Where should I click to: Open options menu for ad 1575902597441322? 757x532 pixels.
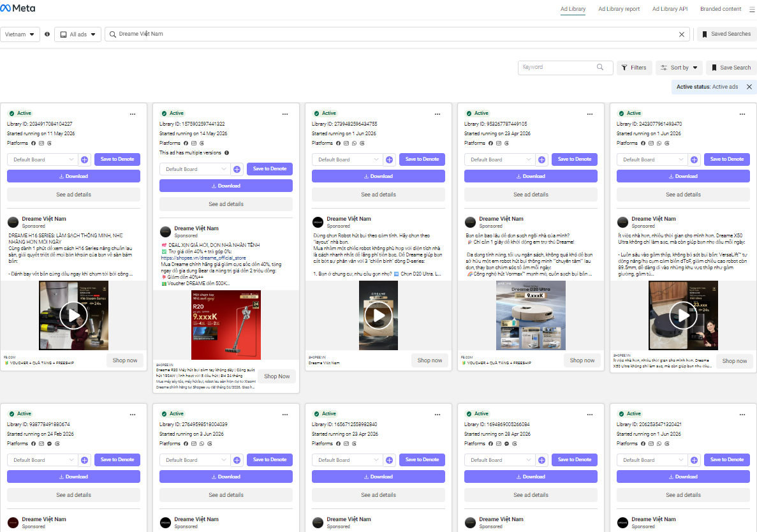285,114
